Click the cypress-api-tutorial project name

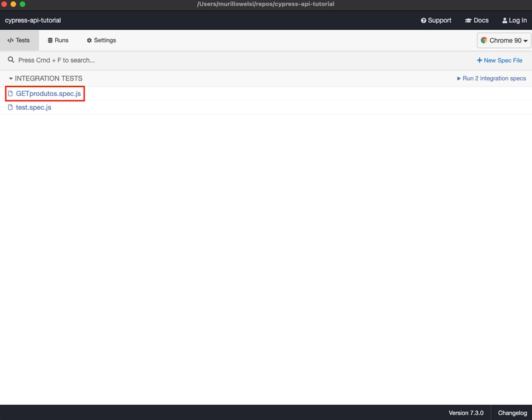click(x=33, y=21)
